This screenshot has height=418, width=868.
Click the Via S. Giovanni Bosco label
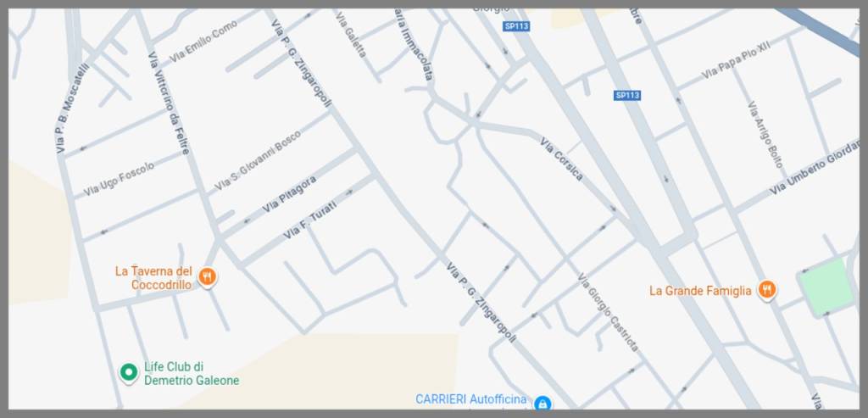pos(258,160)
